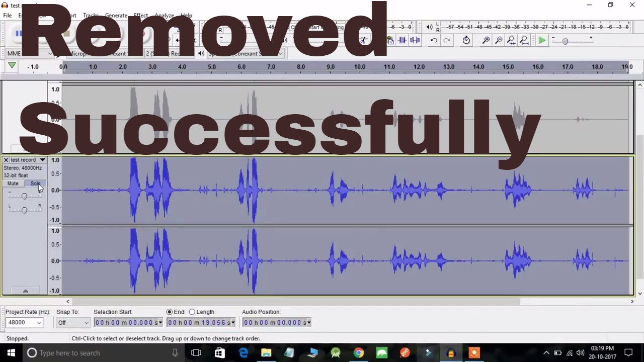Screen dimensions: 644x362
Task: Click the horizontal scrollbar left arrow
Action: pos(68,302)
